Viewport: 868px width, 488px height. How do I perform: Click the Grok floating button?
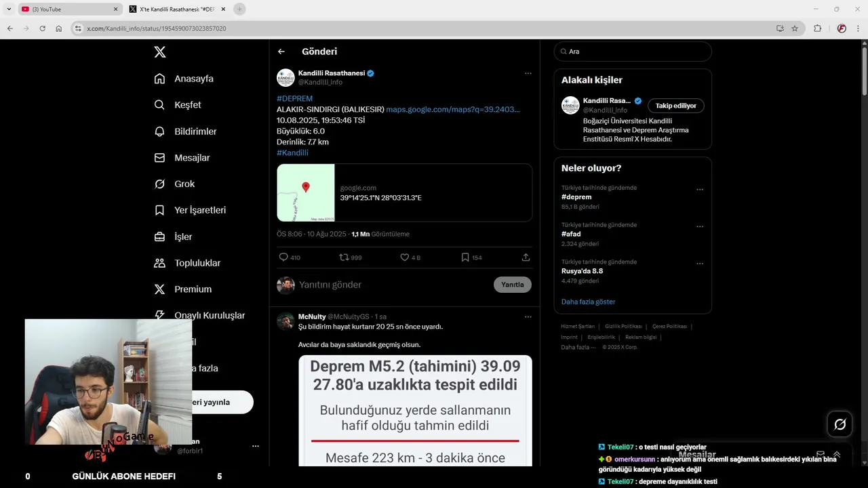point(840,424)
